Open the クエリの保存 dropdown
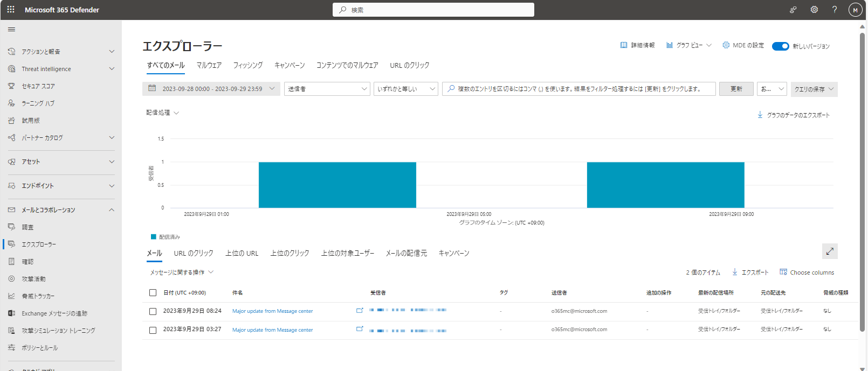 [814, 89]
